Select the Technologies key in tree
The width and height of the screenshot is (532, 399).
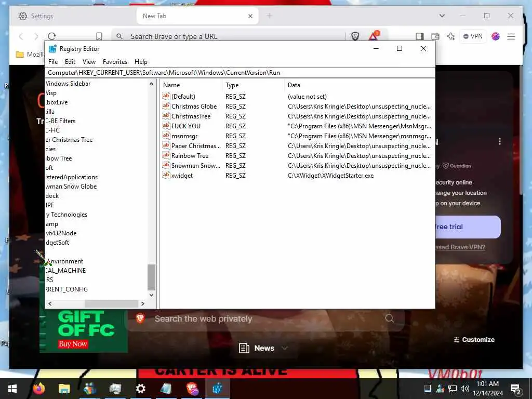point(66,215)
